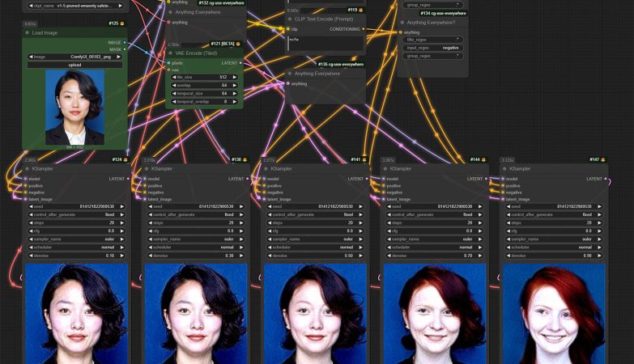Adjust denoise value in fourth KSampler showing 0.70

click(433, 255)
